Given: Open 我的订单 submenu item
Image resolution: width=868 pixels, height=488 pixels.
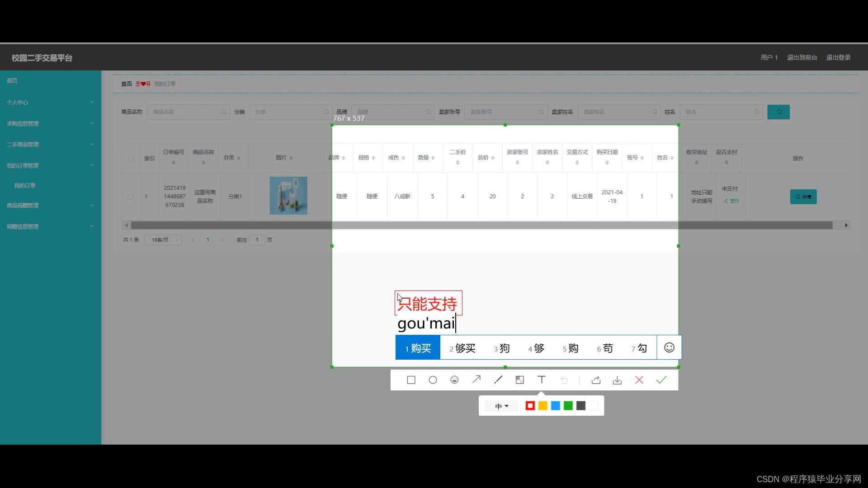Looking at the screenshot, I should (x=25, y=186).
